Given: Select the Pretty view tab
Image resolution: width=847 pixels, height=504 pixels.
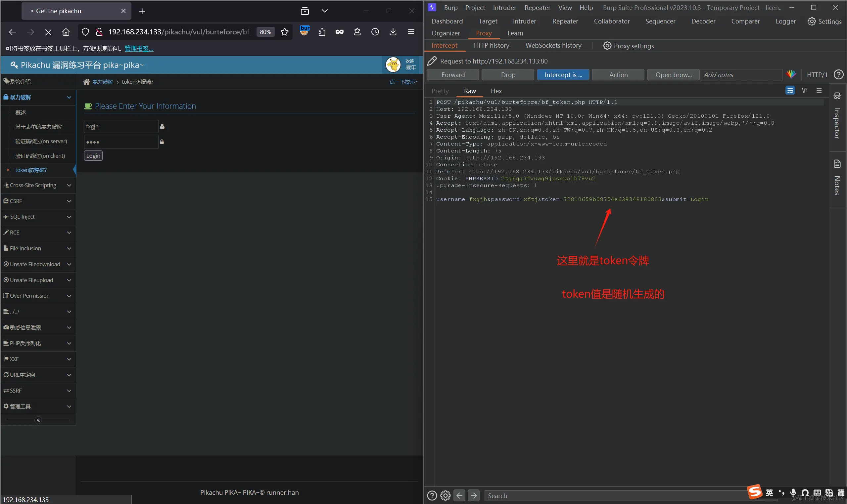Looking at the screenshot, I should 440,91.
